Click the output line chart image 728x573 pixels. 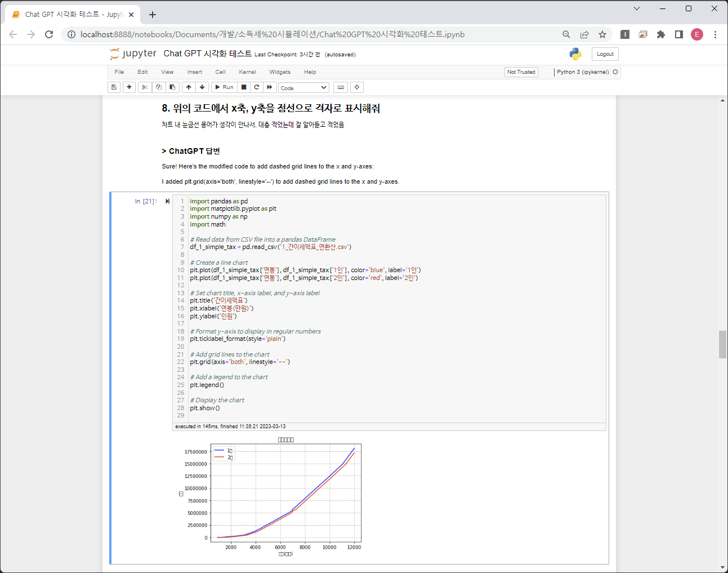point(270,496)
